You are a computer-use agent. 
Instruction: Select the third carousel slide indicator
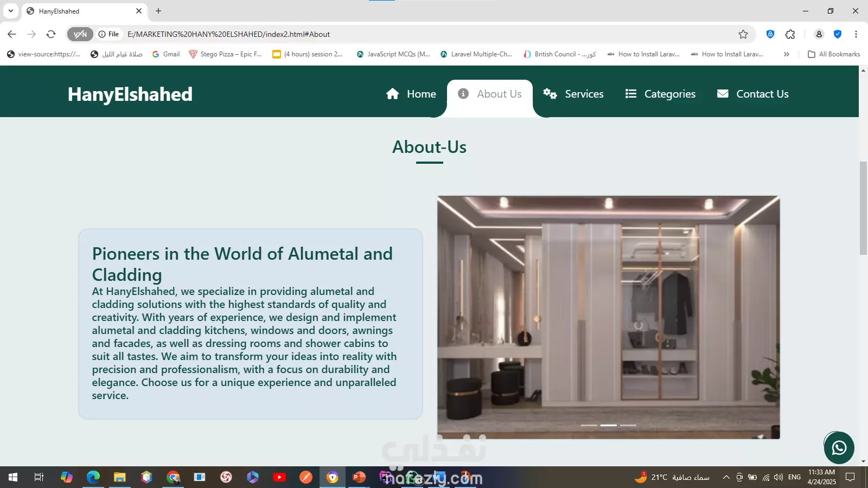coord(628,425)
